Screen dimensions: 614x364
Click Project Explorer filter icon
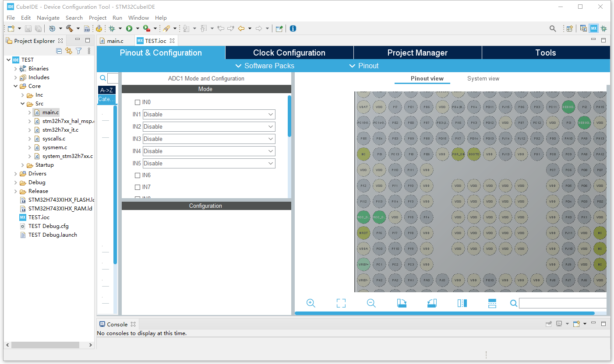79,51
